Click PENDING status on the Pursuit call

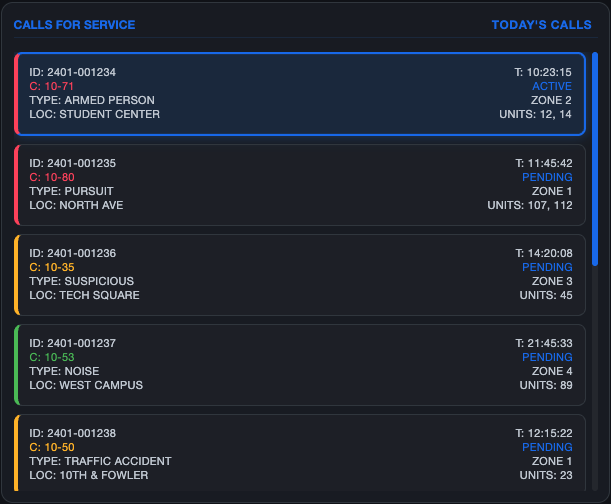coord(547,177)
